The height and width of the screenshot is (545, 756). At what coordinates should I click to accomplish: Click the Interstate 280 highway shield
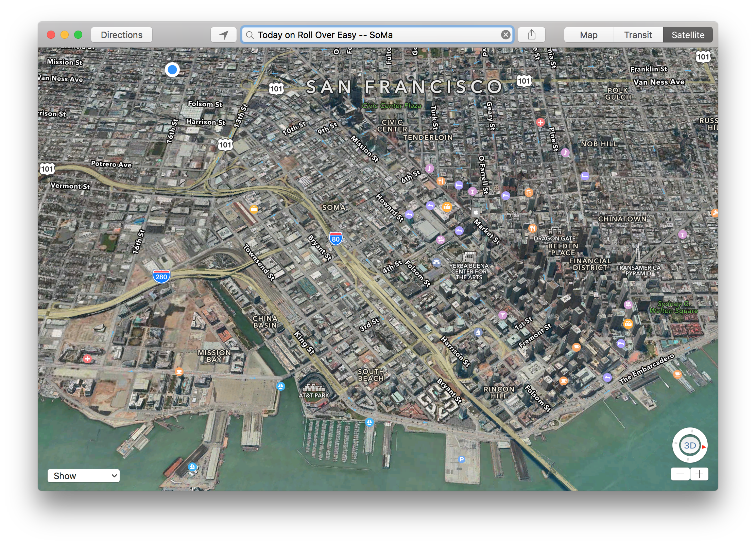tap(161, 277)
